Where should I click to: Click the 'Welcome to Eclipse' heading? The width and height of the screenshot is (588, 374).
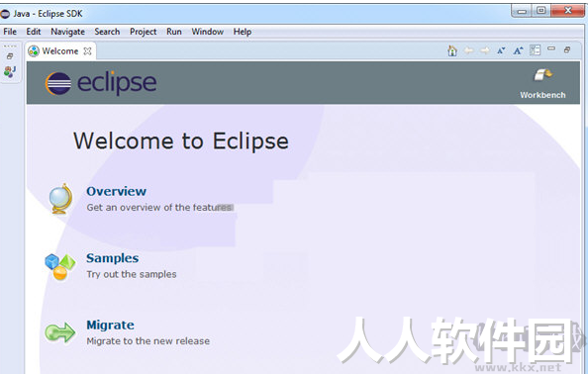[x=181, y=141]
